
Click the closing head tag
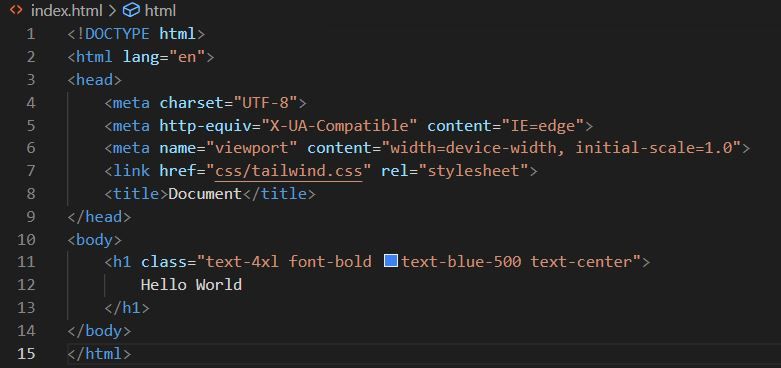tap(99, 217)
